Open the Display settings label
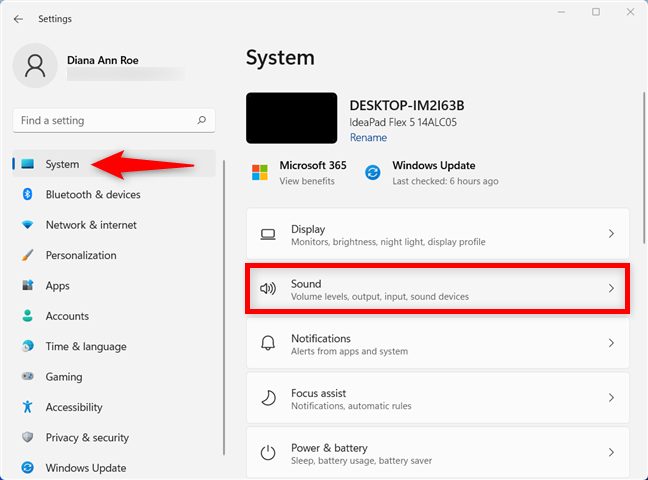 pos(308,229)
